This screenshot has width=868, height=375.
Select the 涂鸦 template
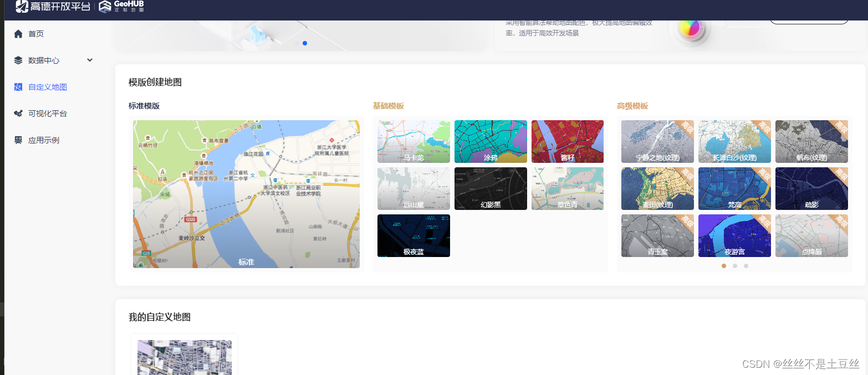tap(491, 141)
